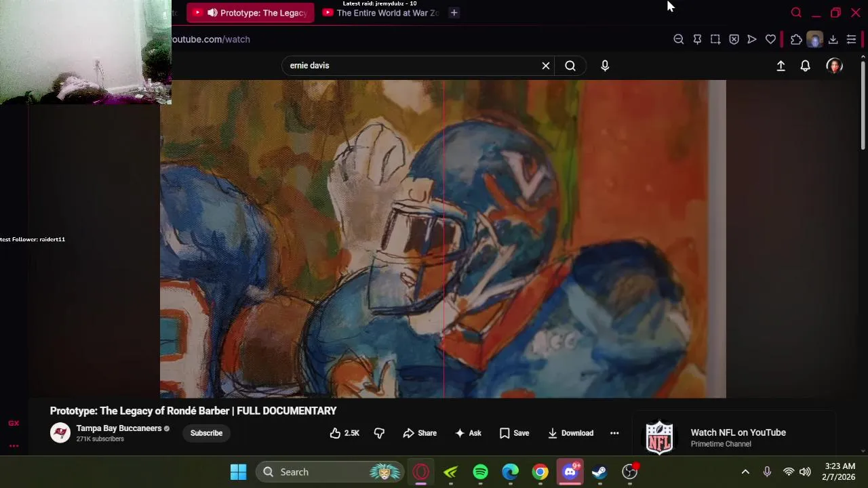This screenshot has width=868, height=488.
Task: Open sidebar three-dots setup menu
Action: click(x=14, y=446)
